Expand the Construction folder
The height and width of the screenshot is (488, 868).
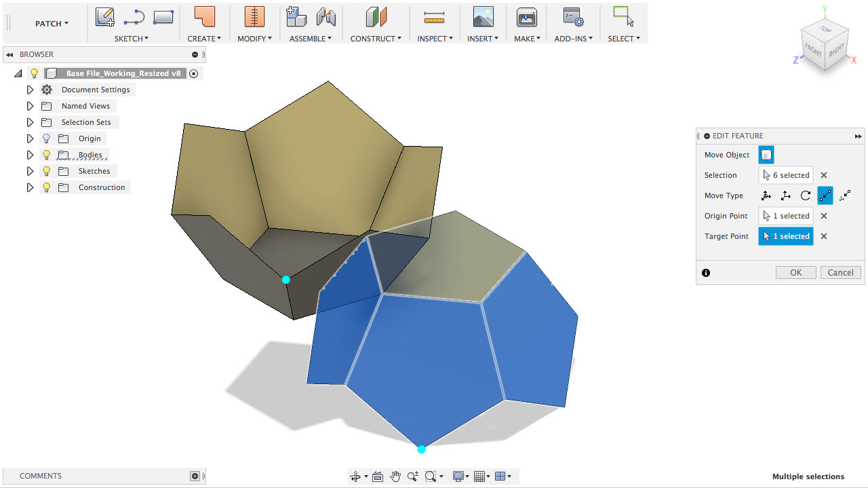30,187
